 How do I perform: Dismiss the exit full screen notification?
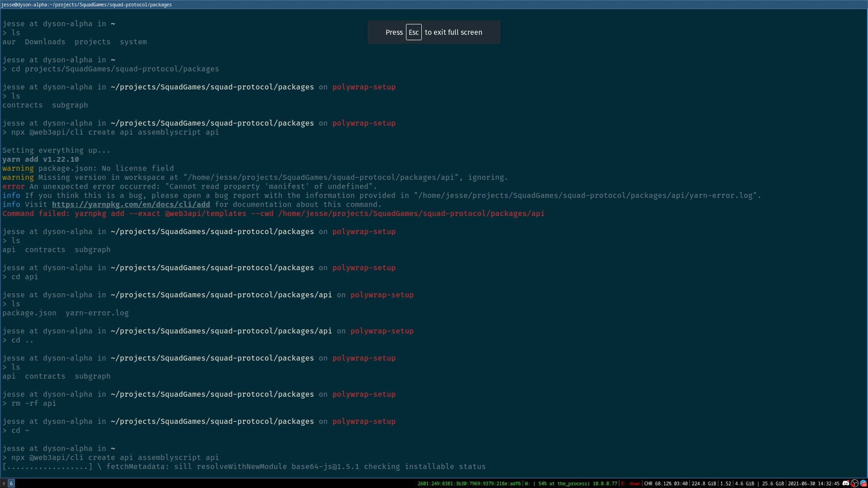[434, 32]
